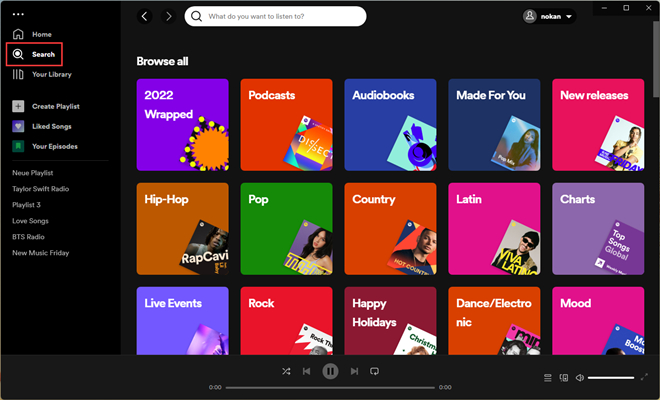The width and height of the screenshot is (660, 400).
Task: Open the three-dot app menu
Action: pos(18,14)
